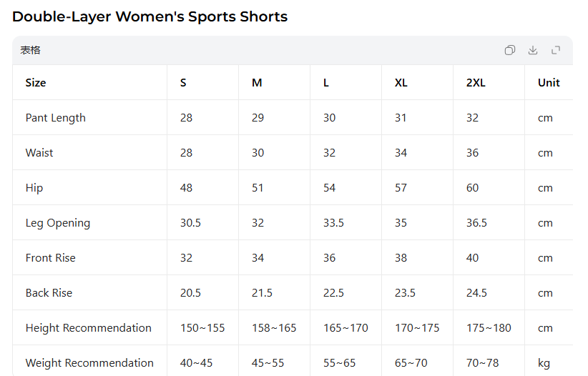The height and width of the screenshot is (376, 588).
Task: Click the 150~155 height cell
Action: click(202, 328)
